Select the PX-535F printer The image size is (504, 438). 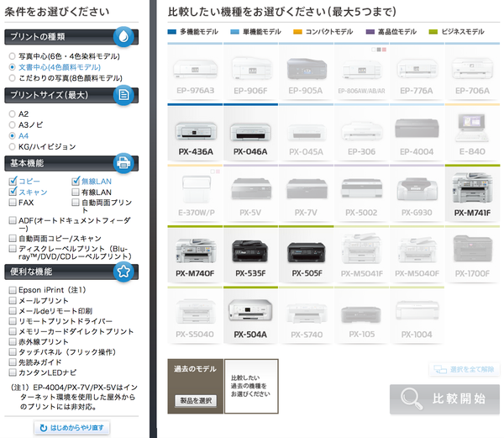[250, 254]
